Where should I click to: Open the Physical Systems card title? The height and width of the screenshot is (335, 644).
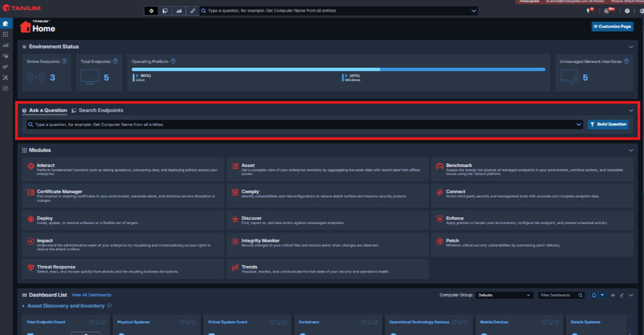point(133,322)
